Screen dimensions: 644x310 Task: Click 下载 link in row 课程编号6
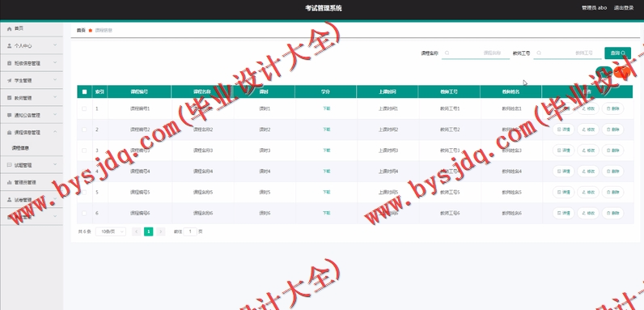[x=326, y=213]
